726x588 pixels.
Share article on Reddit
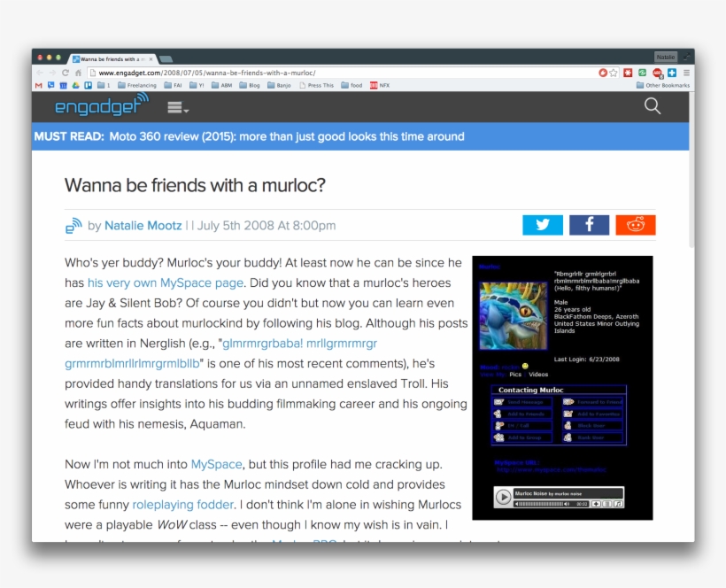click(x=635, y=225)
